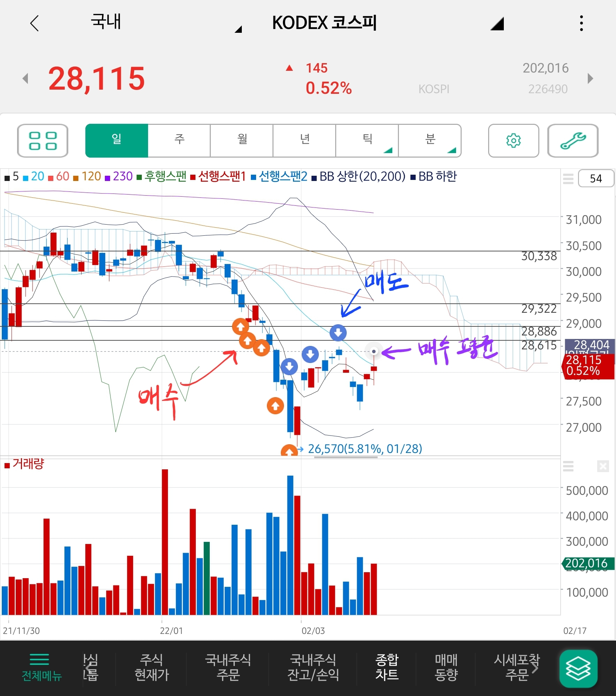This screenshot has height=696, width=616.
Task: Close the volume panel with X icon
Action: tap(603, 466)
